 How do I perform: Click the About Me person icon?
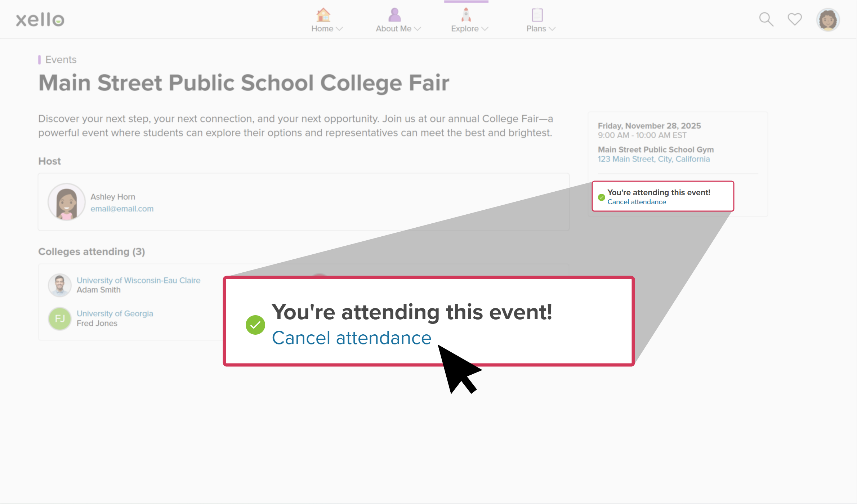(394, 14)
